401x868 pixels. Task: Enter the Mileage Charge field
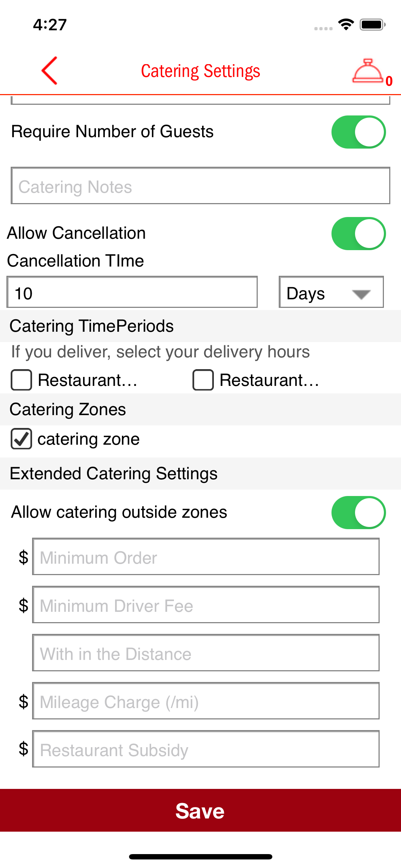[206, 701]
